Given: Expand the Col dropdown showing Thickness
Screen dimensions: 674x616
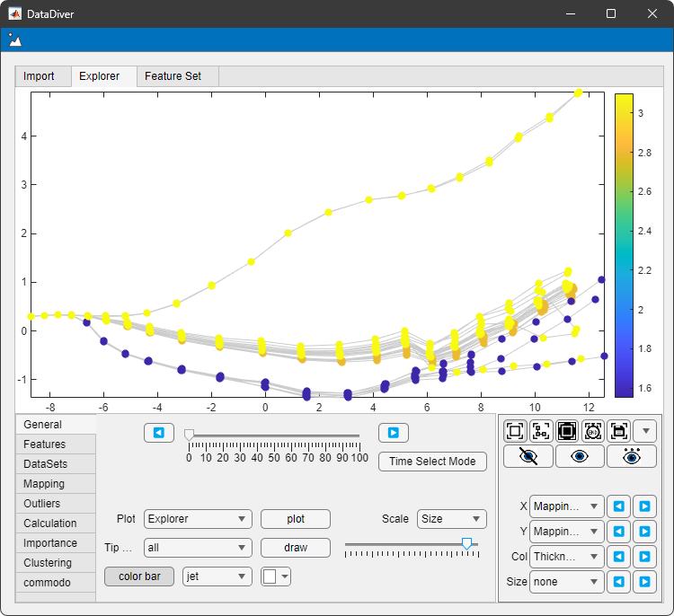Looking at the screenshot, I should (566, 557).
